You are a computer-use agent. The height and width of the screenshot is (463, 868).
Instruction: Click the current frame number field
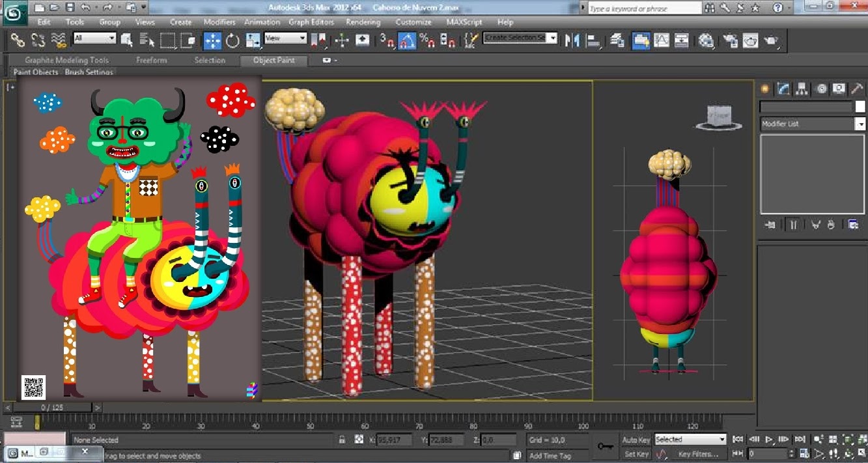768,454
